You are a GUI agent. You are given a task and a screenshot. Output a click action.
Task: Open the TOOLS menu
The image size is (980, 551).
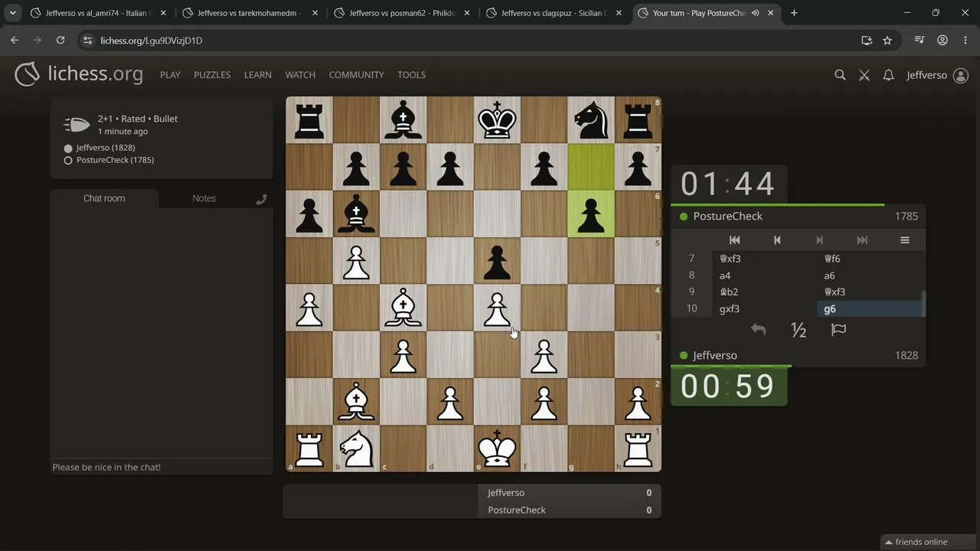[411, 75]
